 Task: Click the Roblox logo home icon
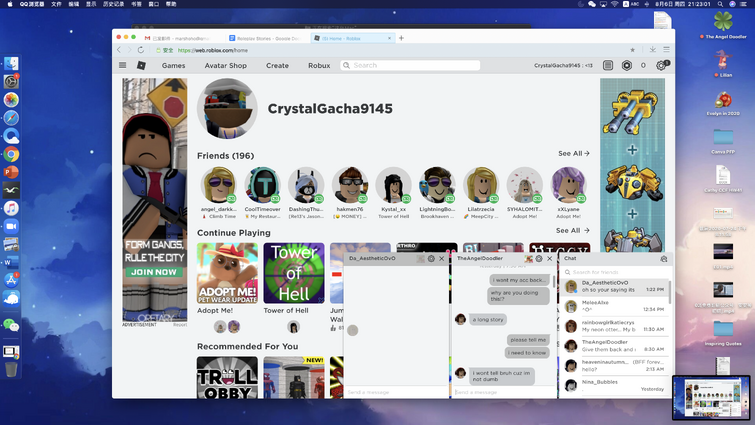(141, 65)
